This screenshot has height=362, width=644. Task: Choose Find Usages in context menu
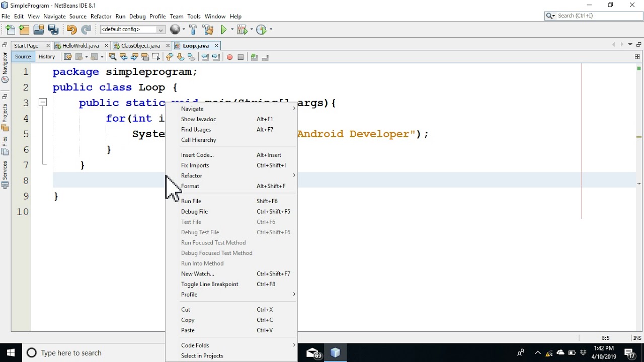coord(231,130)
